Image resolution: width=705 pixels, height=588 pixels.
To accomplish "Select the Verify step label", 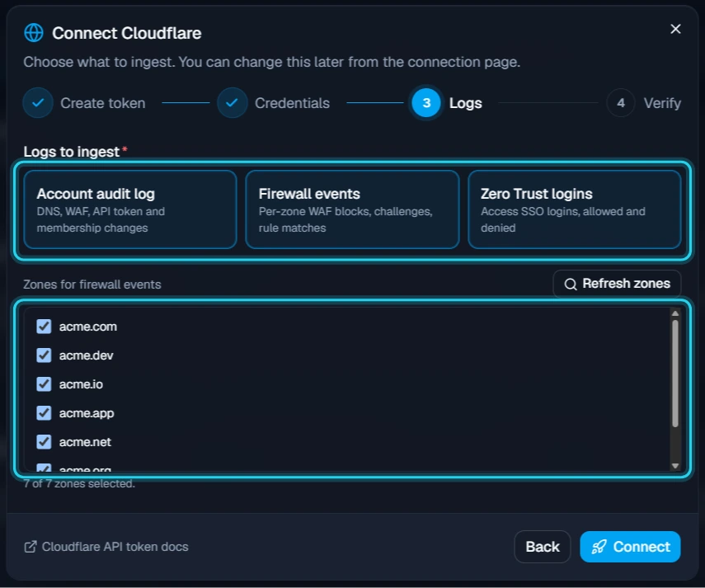I will tap(662, 103).
